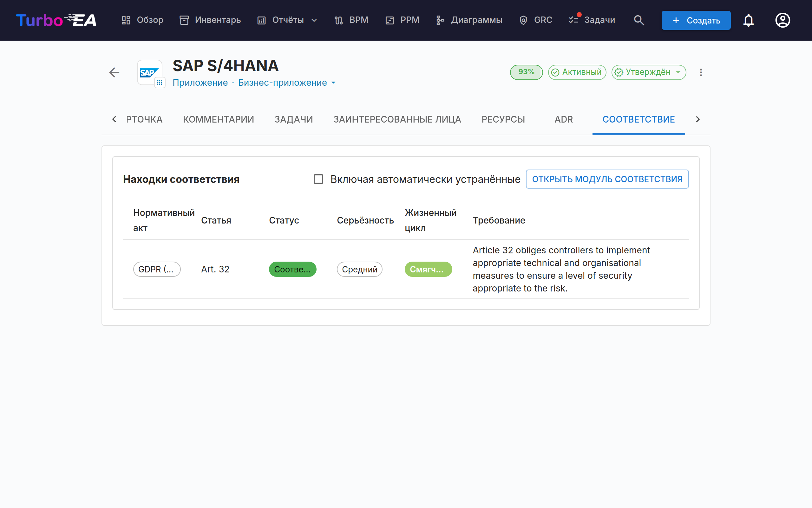The height and width of the screenshot is (508, 812).
Task: Click the Серьёзность column header
Action: (x=365, y=220)
